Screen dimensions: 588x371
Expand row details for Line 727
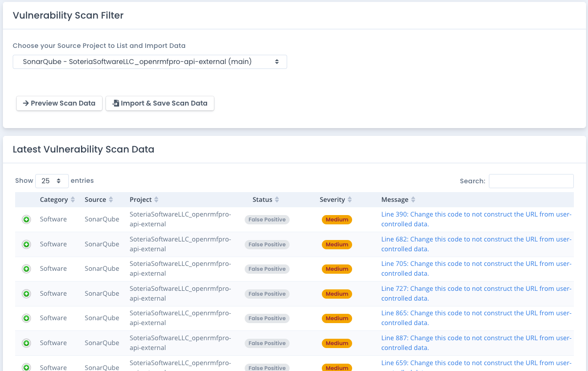click(26, 293)
